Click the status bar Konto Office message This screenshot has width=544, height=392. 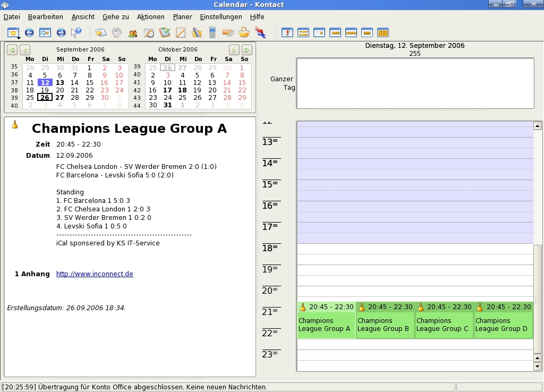point(135,387)
